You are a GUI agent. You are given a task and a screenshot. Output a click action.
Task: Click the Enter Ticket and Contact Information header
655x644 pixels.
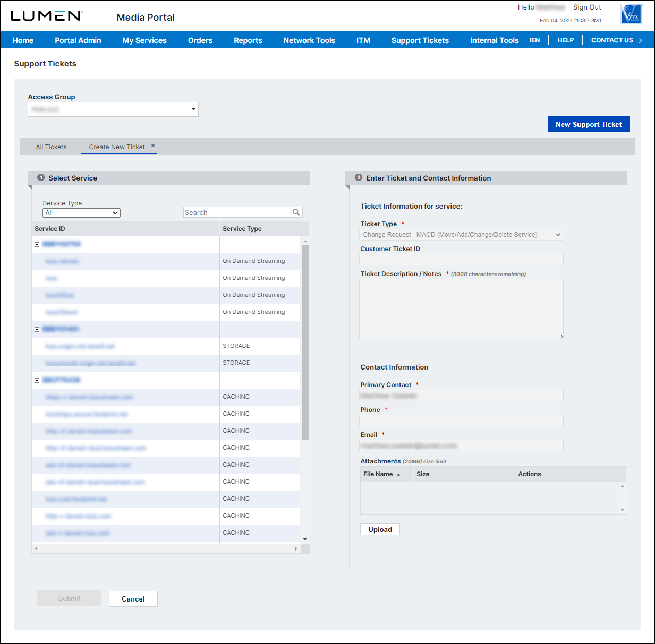486,178
